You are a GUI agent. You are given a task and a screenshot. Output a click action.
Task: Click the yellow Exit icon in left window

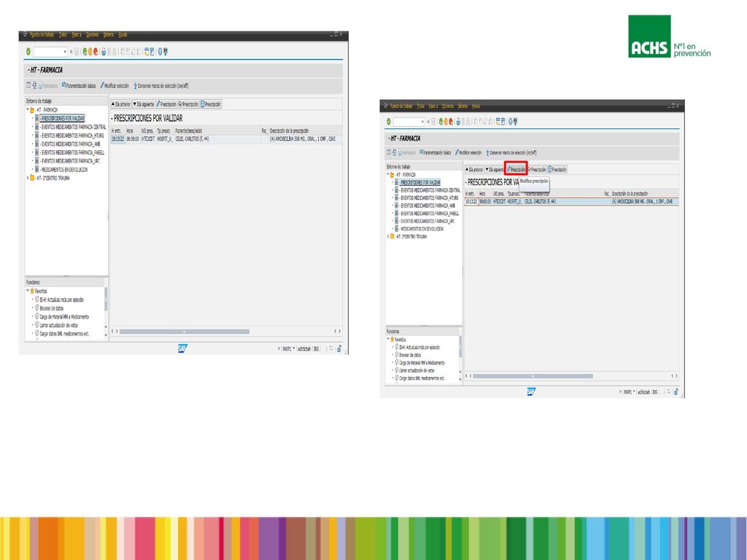click(x=90, y=52)
